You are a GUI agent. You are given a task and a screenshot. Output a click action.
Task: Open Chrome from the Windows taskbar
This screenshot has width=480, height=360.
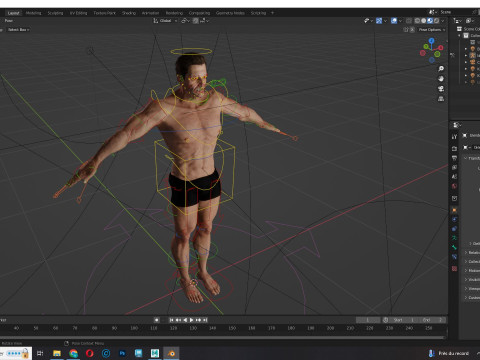click(73, 353)
